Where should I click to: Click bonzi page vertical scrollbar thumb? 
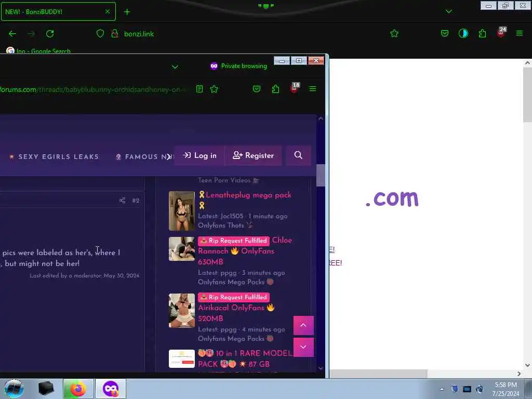527,95
